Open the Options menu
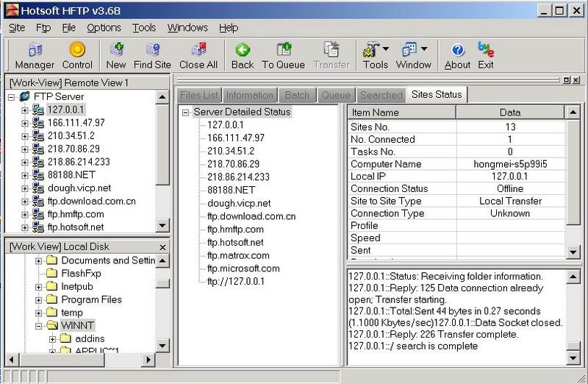This screenshot has width=588, height=384. pos(104,28)
